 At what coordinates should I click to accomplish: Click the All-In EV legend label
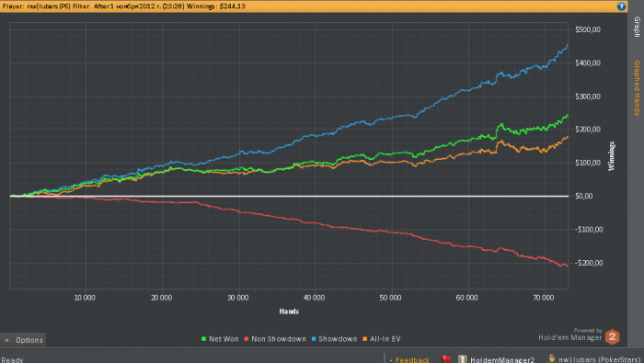click(385, 339)
